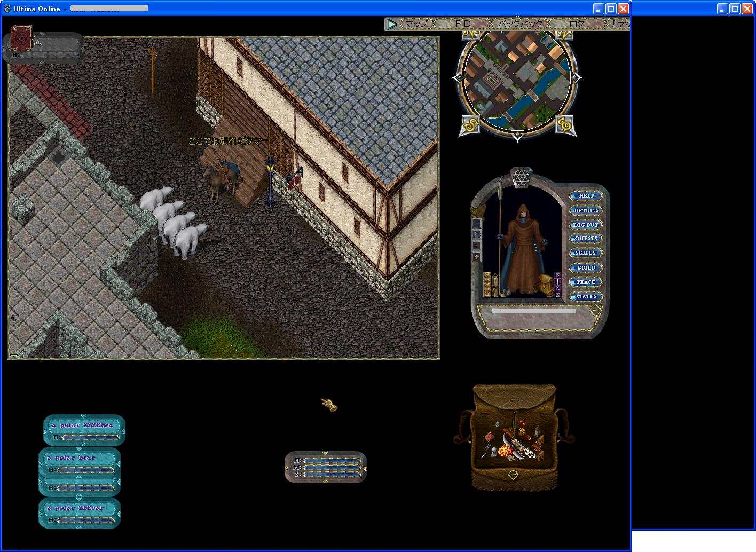This screenshot has height=552, width=756.
Task: Click the radar map's right arrow
Action: click(x=578, y=78)
